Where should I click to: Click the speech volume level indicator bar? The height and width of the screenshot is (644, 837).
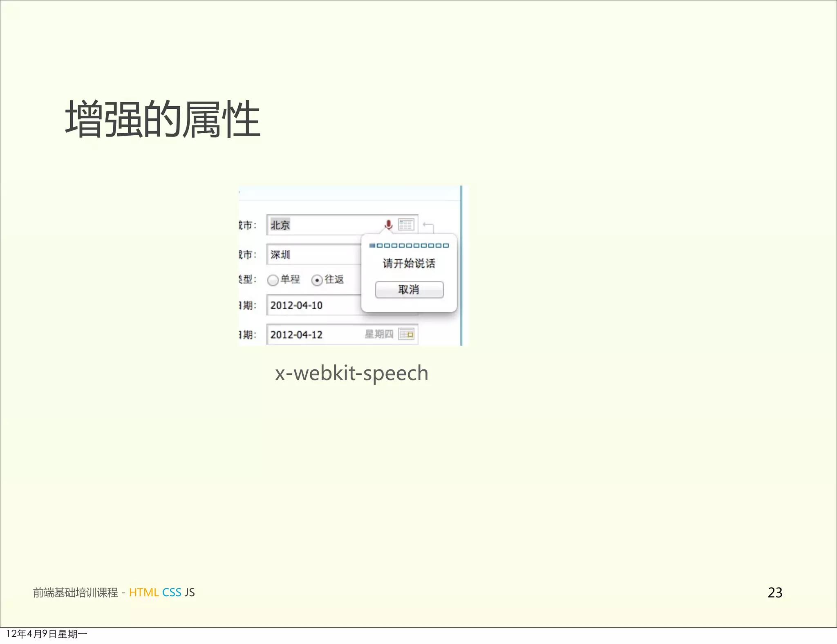tap(409, 245)
